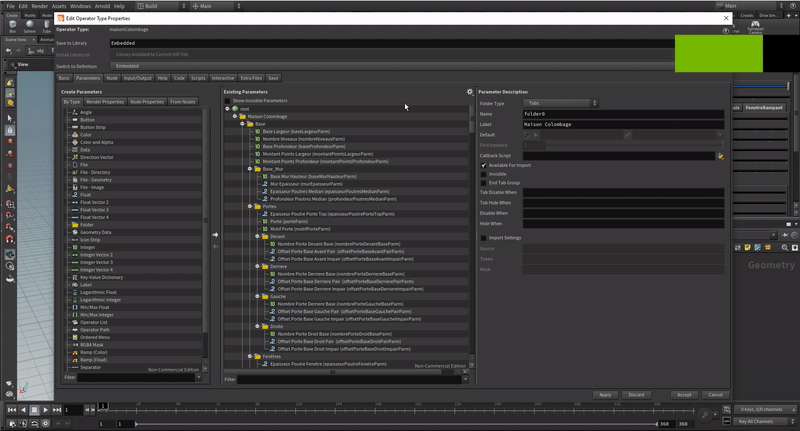This screenshot has width=800, height=431.
Task: Switch to the Scripts tab
Action: pyautogui.click(x=198, y=78)
